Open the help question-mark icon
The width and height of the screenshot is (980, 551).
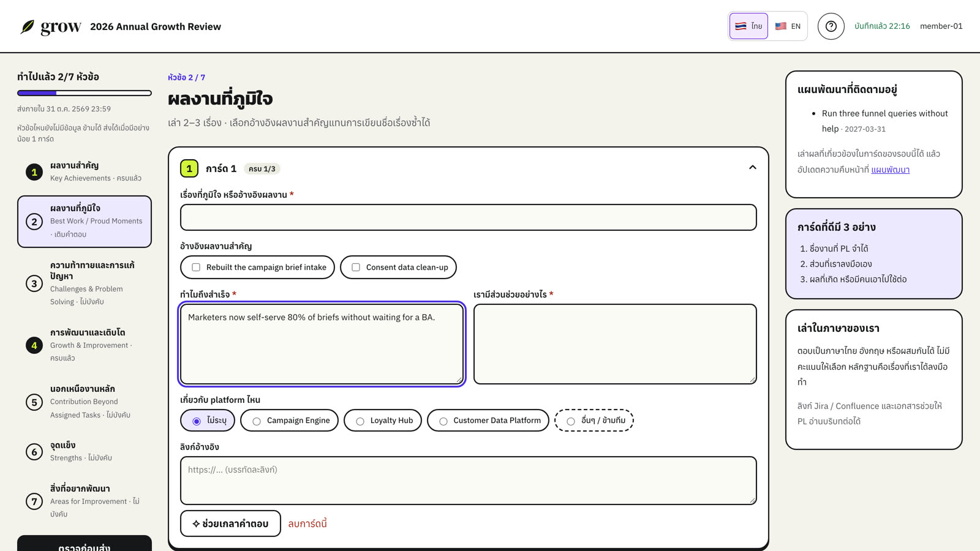click(x=831, y=26)
